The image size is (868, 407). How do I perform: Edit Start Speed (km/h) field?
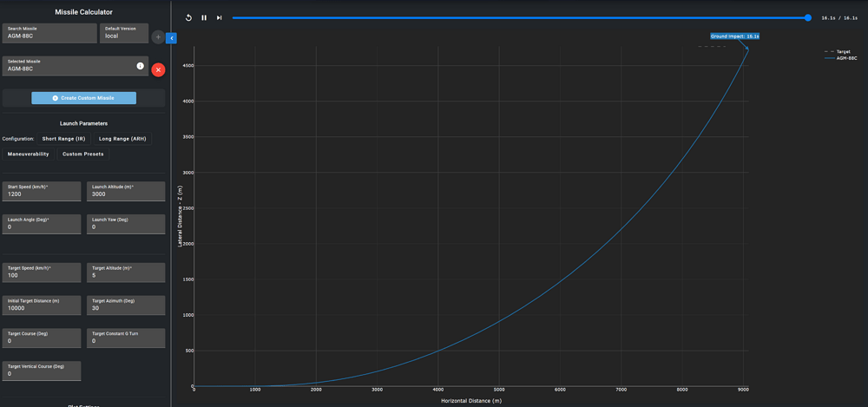pos(42,191)
